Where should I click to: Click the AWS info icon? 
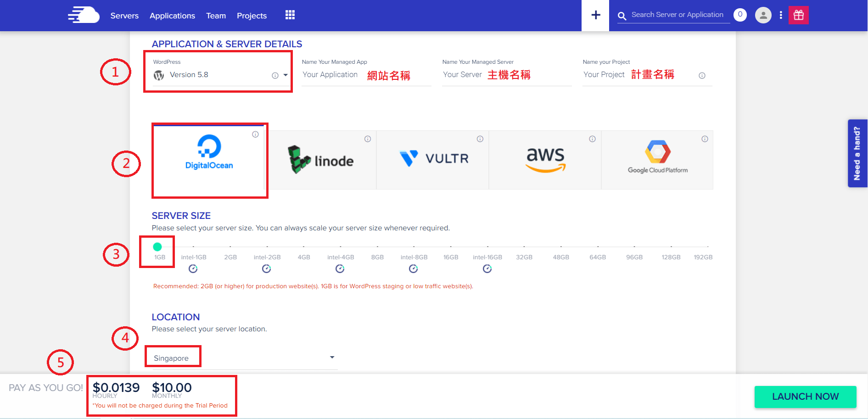[592, 139]
